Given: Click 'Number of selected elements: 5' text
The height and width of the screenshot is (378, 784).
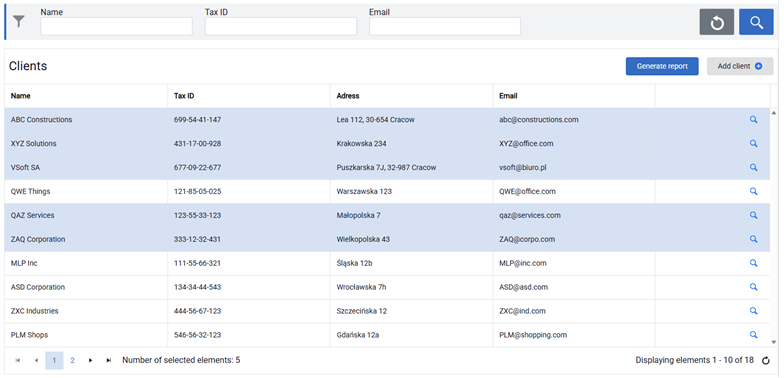Looking at the screenshot, I should point(181,360).
